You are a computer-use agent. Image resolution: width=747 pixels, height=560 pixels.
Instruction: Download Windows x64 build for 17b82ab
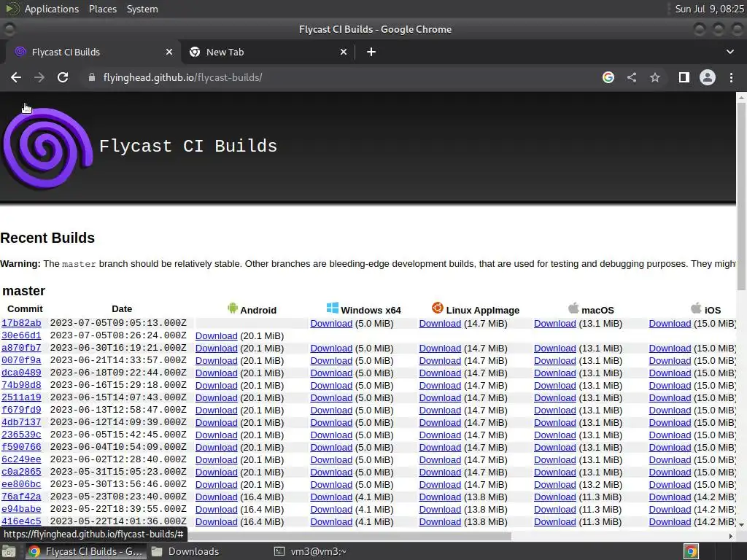331,323
